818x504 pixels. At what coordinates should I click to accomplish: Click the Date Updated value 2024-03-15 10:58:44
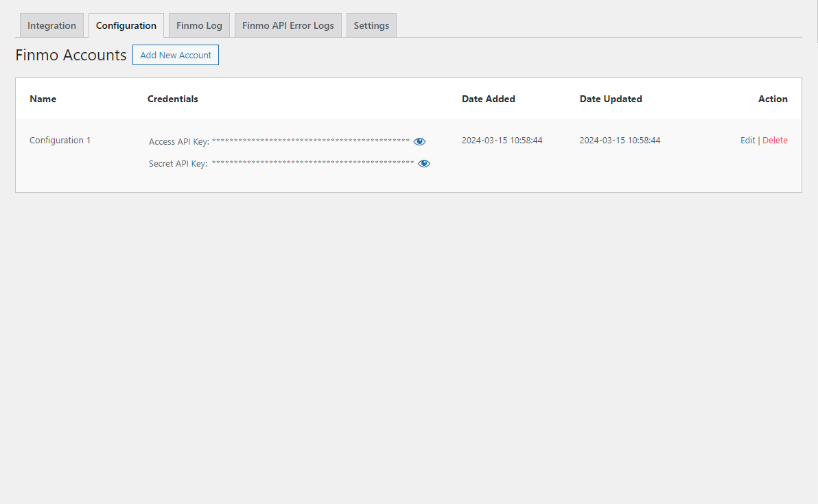[620, 140]
